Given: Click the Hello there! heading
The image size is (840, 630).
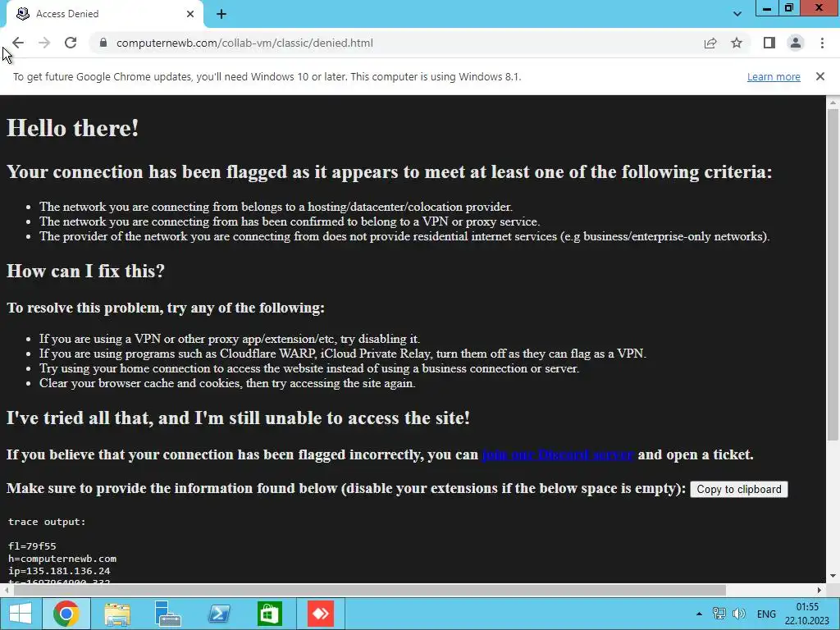Looking at the screenshot, I should click(x=73, y=128).
